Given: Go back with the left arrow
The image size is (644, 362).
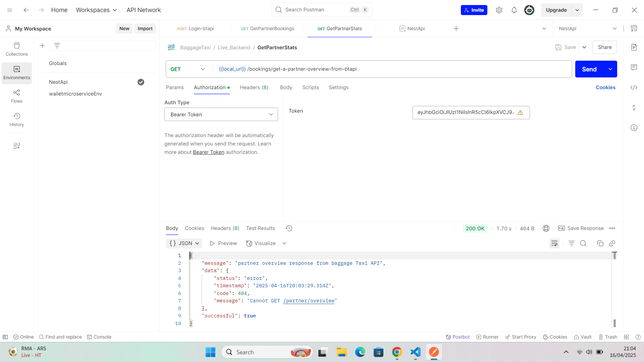Looking at the screenshot, I should pos(26,10).
